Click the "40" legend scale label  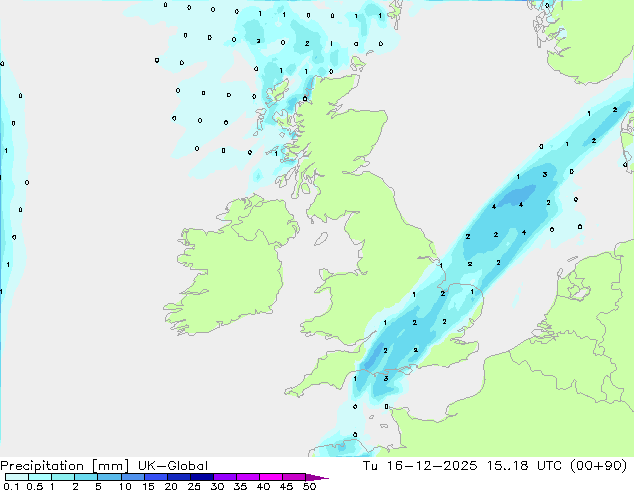click(x=263, y=486)
